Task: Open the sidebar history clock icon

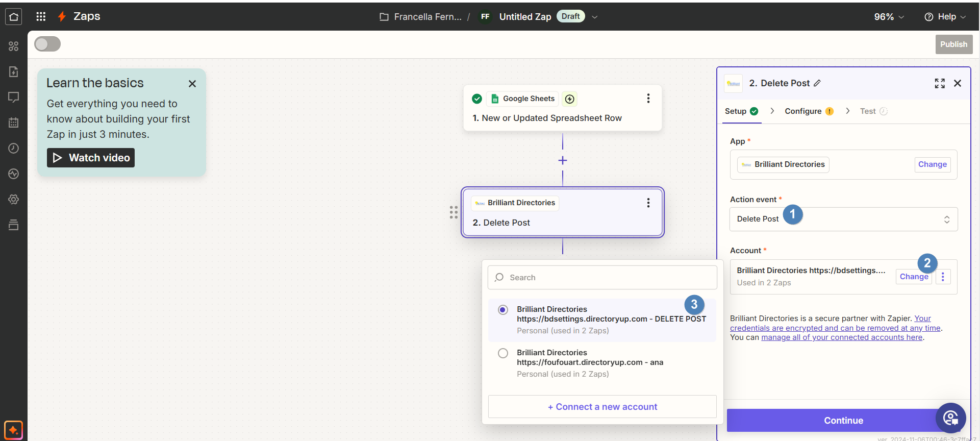Action: click(14, 148)
